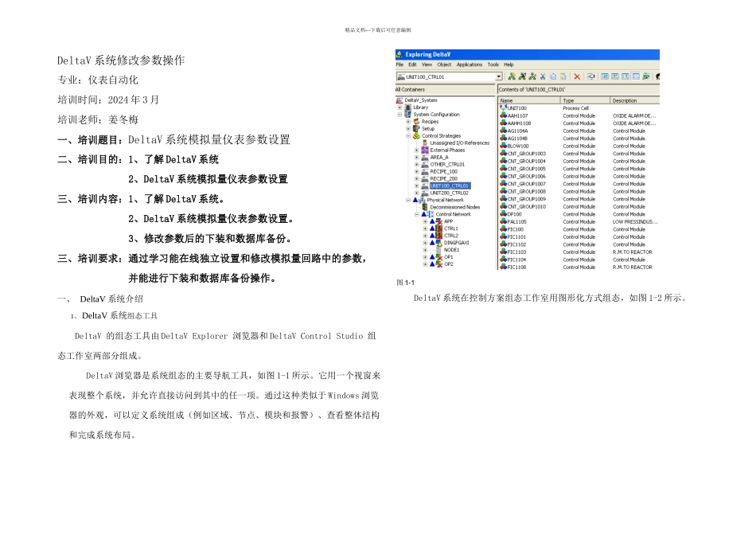Select the RECIPE_200 tree item
This screenshot has height=535, width=756.
(443, 178)
